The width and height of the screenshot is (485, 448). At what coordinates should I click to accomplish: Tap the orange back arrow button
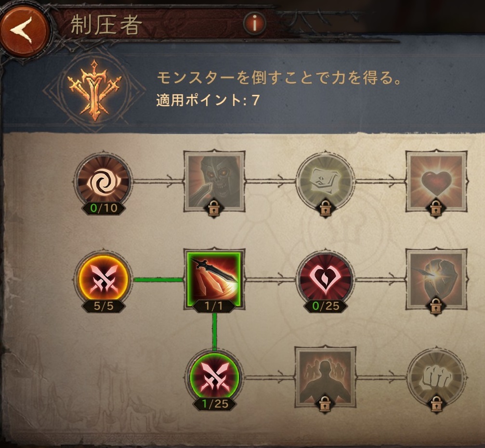point(24,30)
